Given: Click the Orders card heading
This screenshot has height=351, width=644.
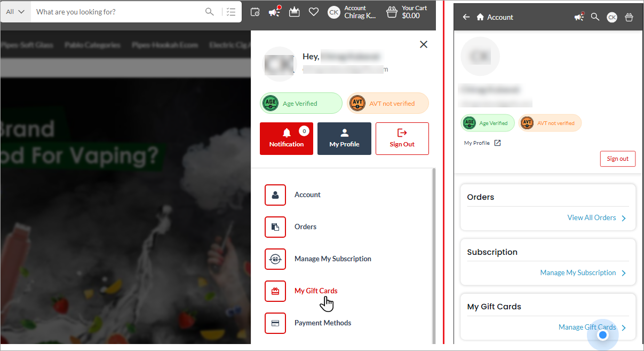Looking at the screenshot, I should (481, 197).
